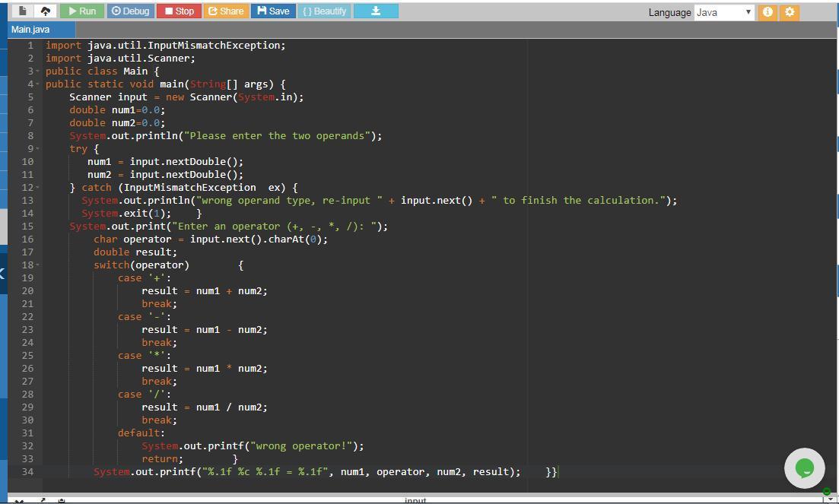This screenshot has height=504, width=839.
Task: Click the upload file cloud icon
Action: tap(45, 11)
